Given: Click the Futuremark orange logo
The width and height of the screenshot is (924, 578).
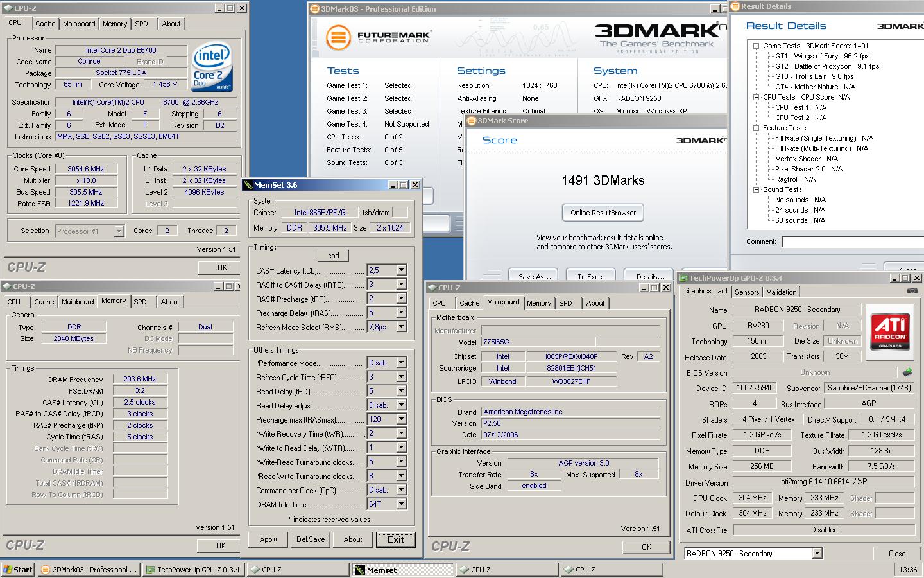Looking at the screenshot, I should pyautogui.click(x=338, y=37).
